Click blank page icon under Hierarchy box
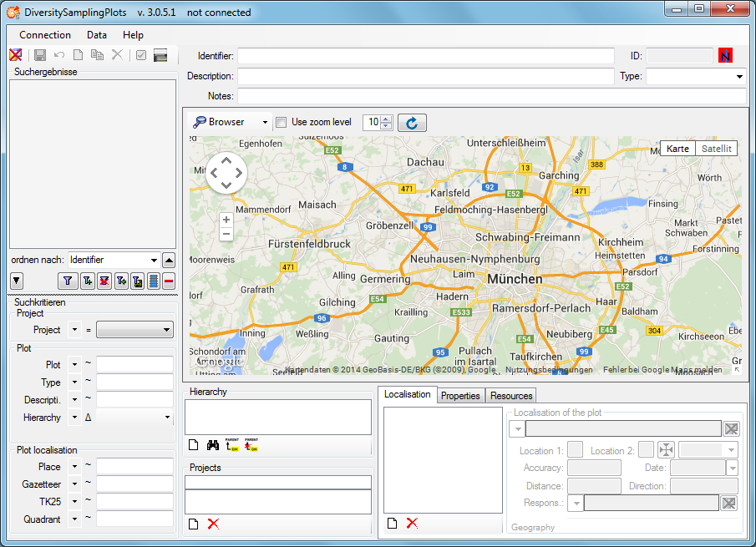756x547 pixels. pyautogui.click(x=193, y=445)
